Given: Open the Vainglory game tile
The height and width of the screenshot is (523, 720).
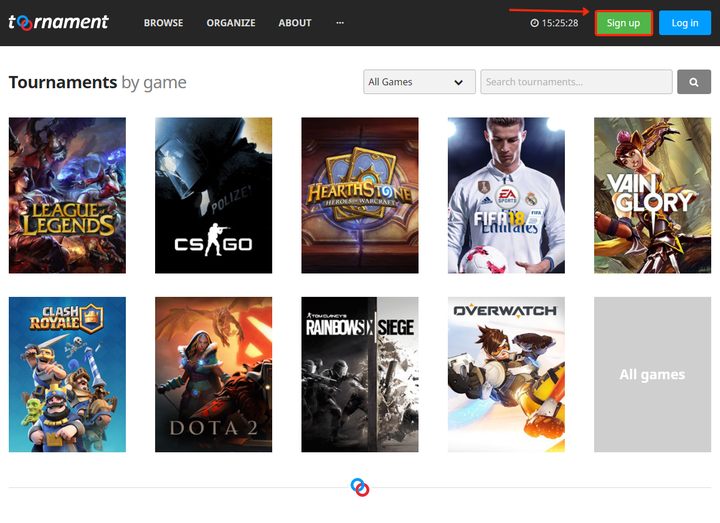Looking at the screenshot, I should [652, 195].
